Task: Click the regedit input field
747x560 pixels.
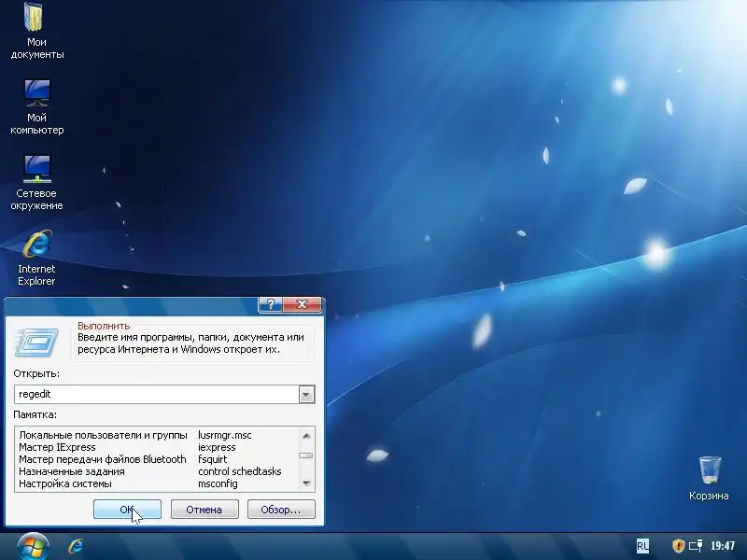Action: 157,394
